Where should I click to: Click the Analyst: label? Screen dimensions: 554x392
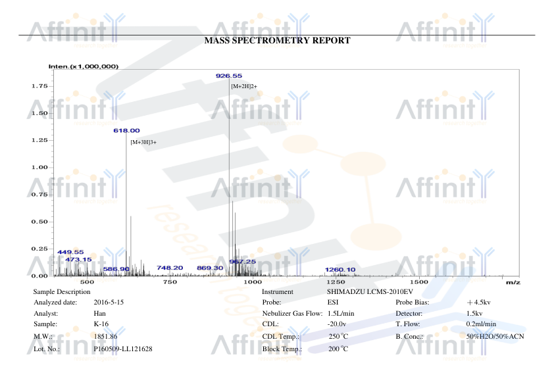46,314
